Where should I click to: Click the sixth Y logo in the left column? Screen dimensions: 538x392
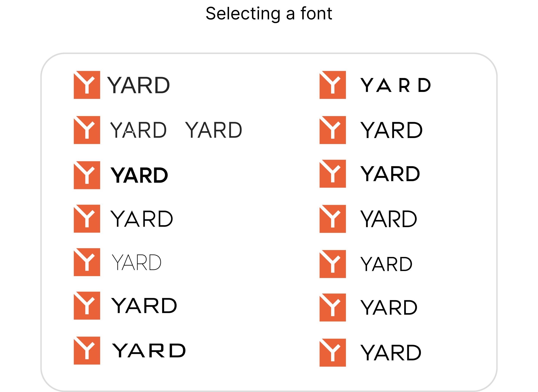tap(87, 305)
